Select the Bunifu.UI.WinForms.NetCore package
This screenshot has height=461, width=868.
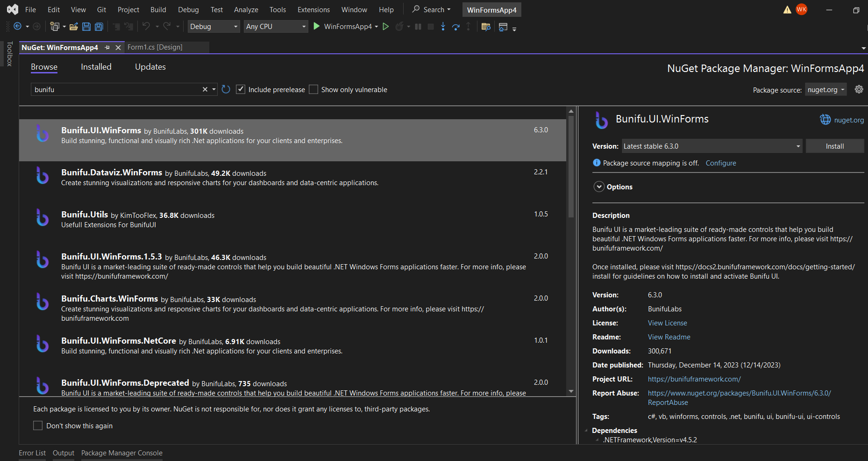click(292, 351)
